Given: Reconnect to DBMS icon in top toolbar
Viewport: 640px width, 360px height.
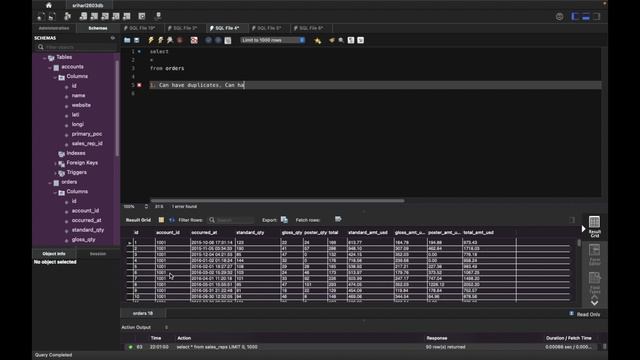Looking at the screenshot, I should point(158,16).
